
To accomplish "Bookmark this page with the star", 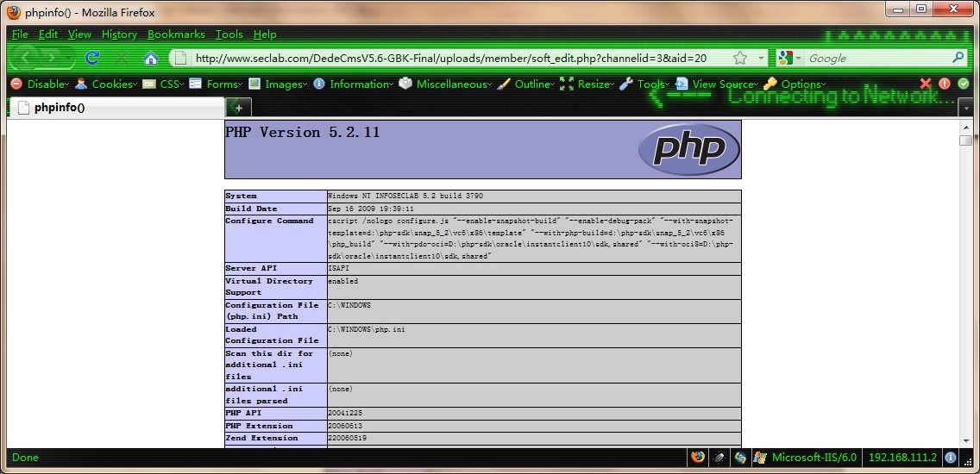I will 740,58.
